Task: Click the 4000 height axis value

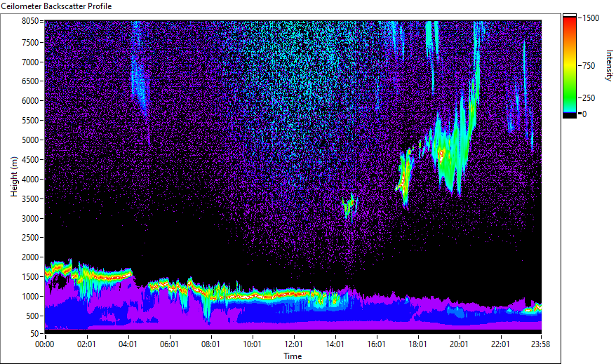Action: tap(30, 180)
